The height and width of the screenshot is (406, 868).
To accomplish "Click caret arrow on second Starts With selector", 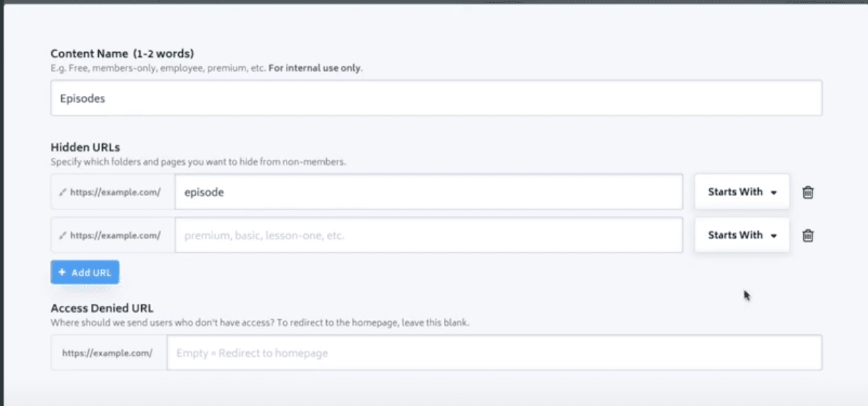I will (x=774, y=236).
